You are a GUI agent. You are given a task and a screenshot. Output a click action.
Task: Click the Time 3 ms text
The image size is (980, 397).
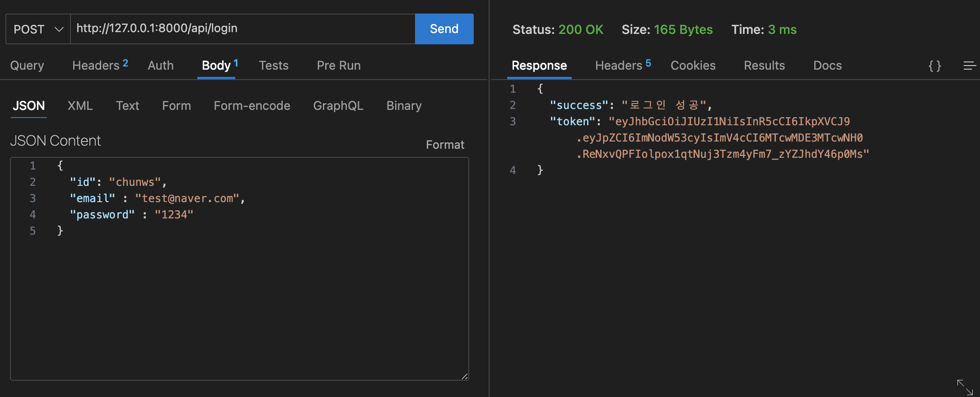click(764, 30)
